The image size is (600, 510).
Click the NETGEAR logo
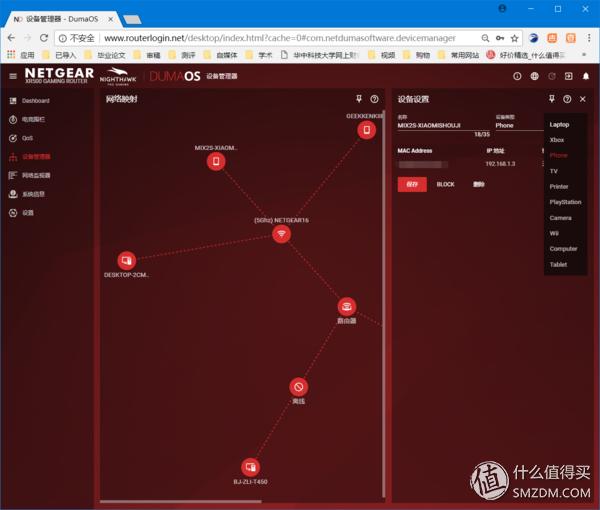(x=59, y=75)
